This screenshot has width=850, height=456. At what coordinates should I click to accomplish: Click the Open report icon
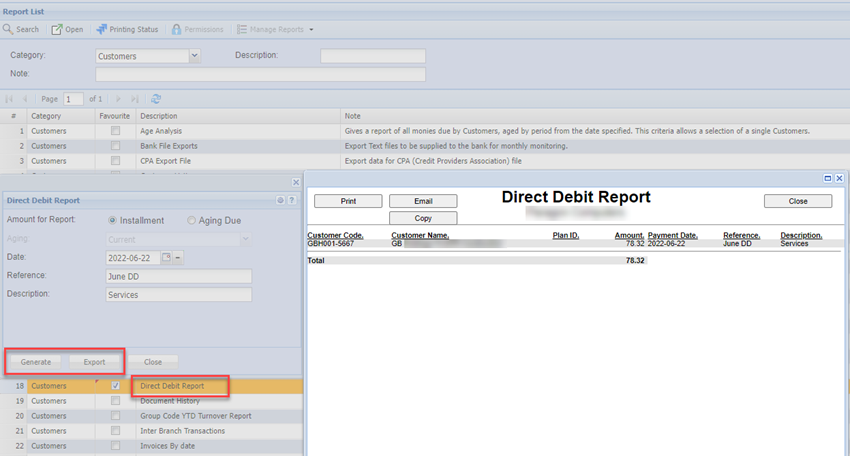point(57,30)
